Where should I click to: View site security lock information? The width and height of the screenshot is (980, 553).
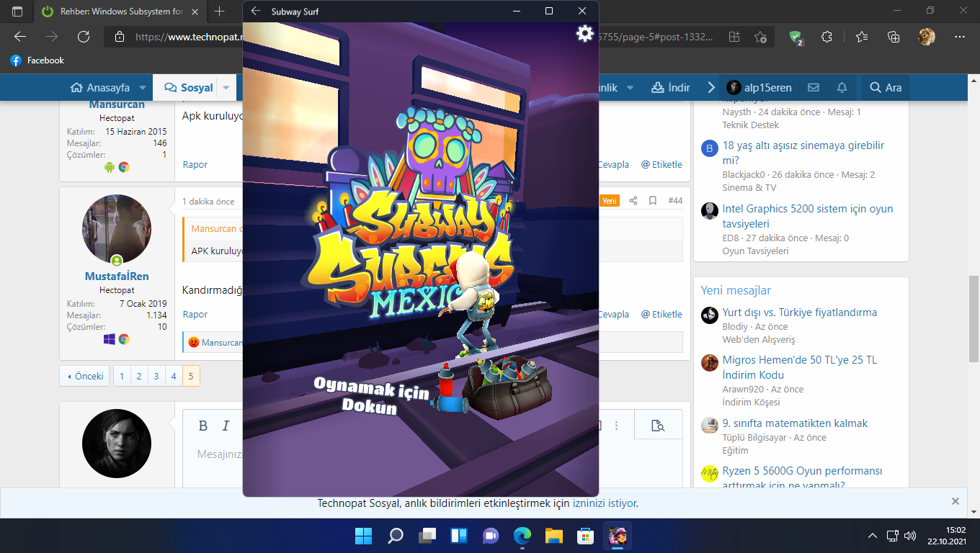tap(120, 37)
